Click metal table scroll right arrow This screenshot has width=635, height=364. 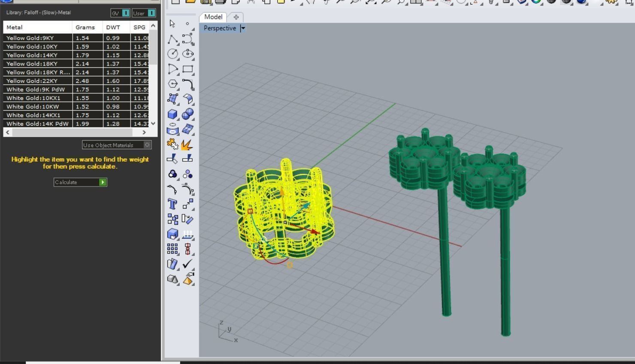[144, 132]
